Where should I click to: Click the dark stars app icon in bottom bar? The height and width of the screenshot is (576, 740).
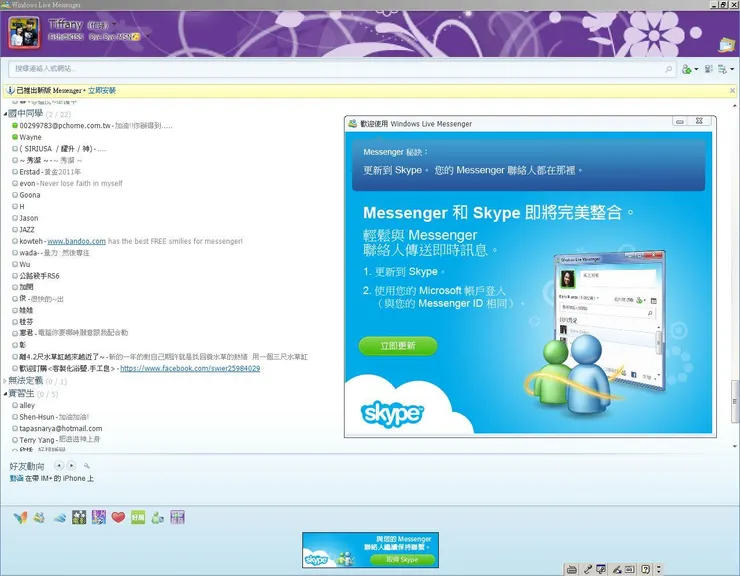(79, 517)
